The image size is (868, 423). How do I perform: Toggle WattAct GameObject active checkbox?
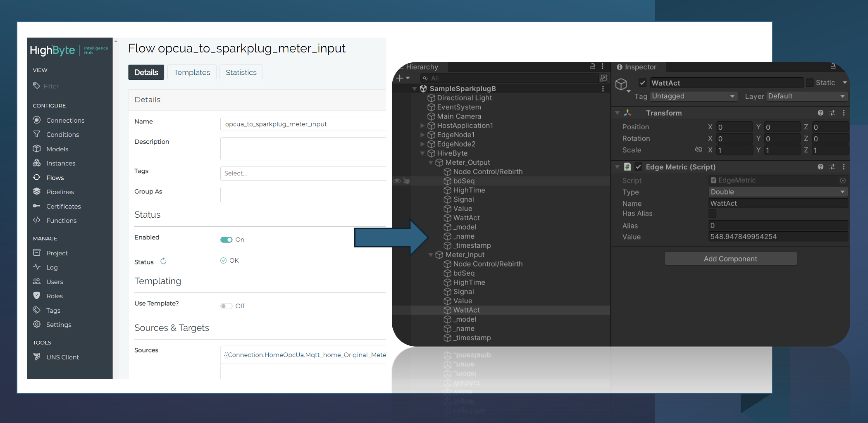643,83
